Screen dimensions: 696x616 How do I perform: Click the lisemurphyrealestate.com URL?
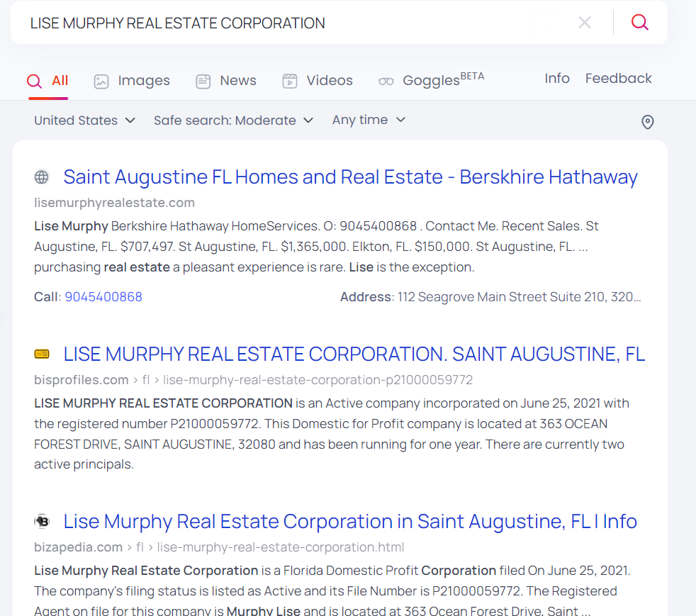tap(115, 202)
